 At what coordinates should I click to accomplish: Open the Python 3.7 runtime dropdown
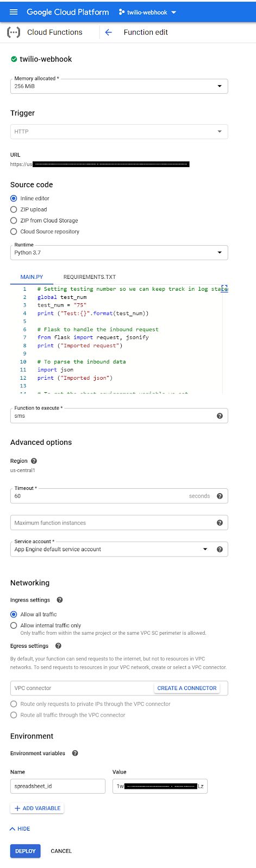(119, 252)
